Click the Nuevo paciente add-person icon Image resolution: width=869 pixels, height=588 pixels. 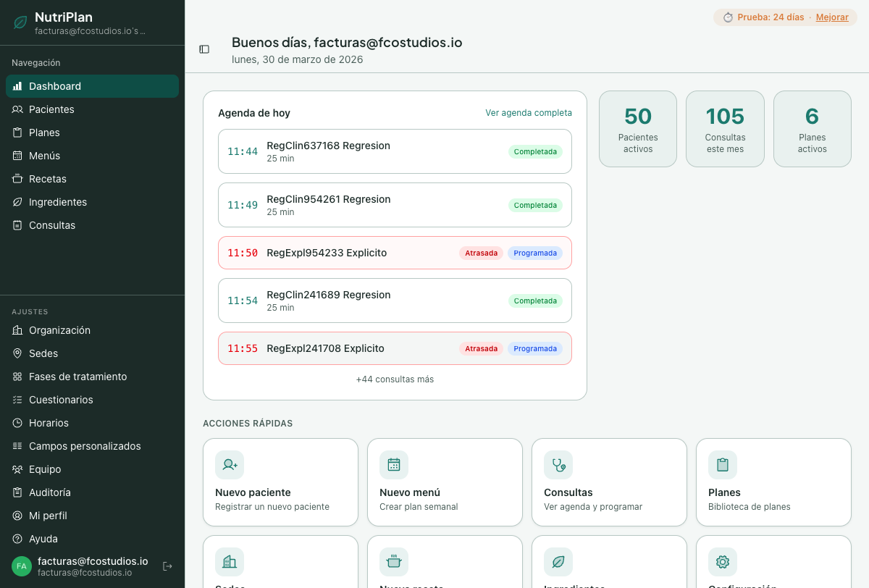click(229, 465)
